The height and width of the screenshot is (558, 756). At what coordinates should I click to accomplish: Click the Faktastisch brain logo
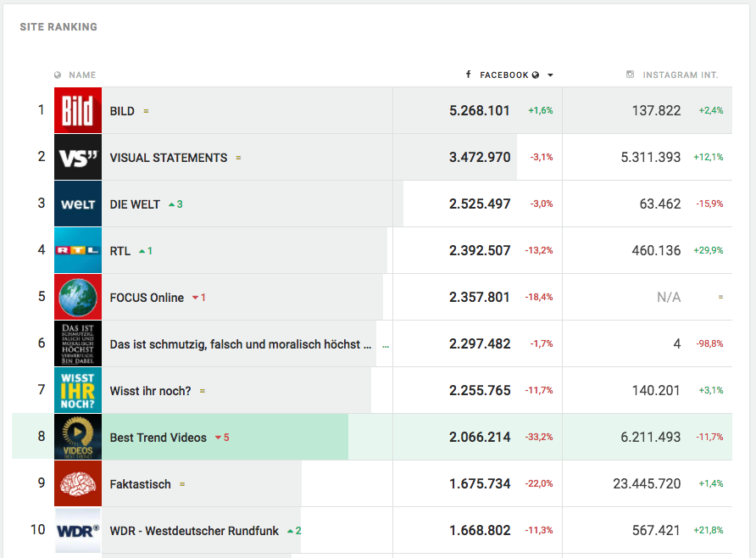pos(78,484)
